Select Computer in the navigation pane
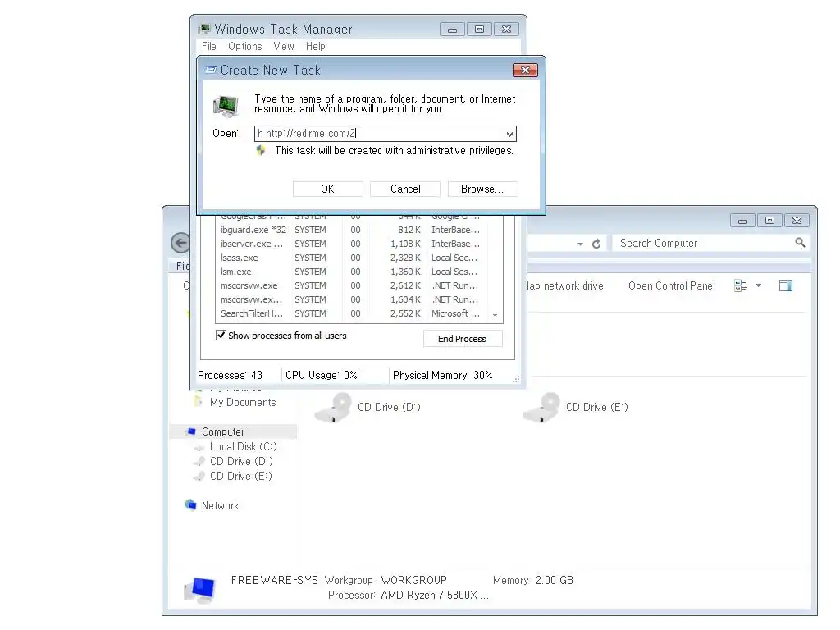 point(223,431)
